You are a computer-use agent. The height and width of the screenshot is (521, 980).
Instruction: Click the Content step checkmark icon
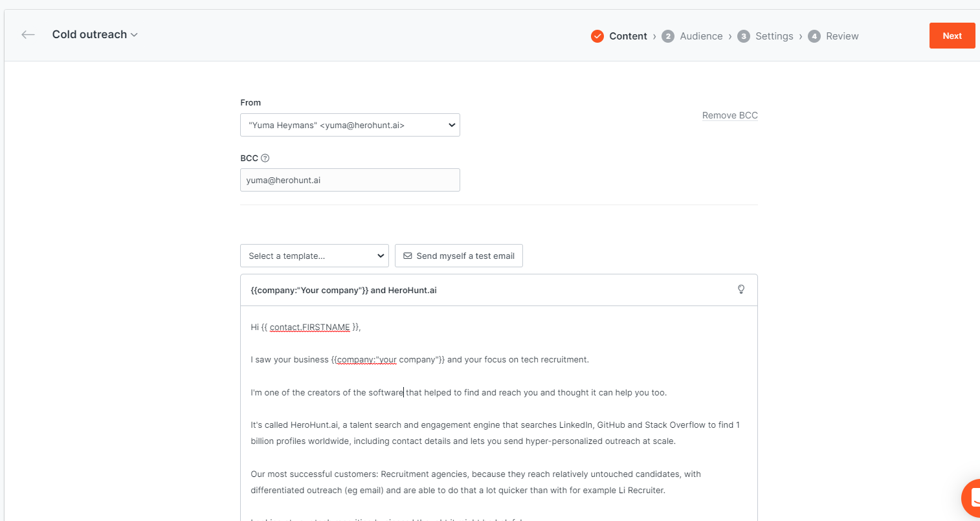[597, 36]
